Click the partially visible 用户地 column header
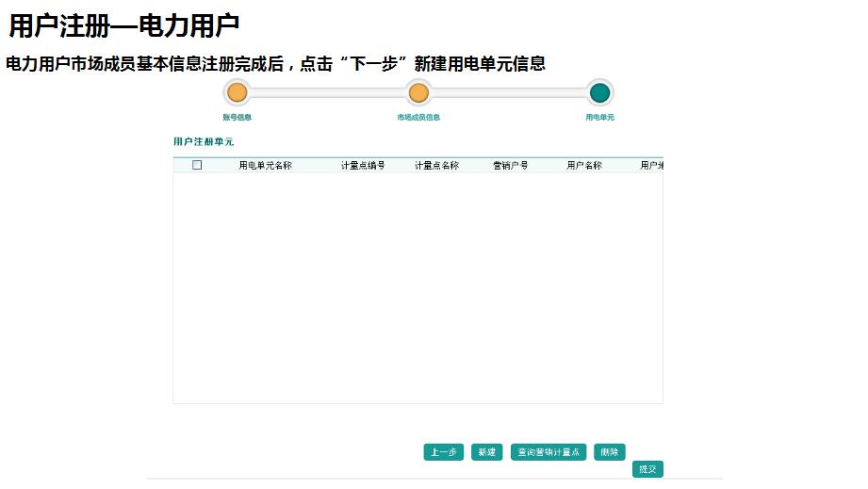Image resolution: width=868 pixels, height=489 pixels. 652,166
